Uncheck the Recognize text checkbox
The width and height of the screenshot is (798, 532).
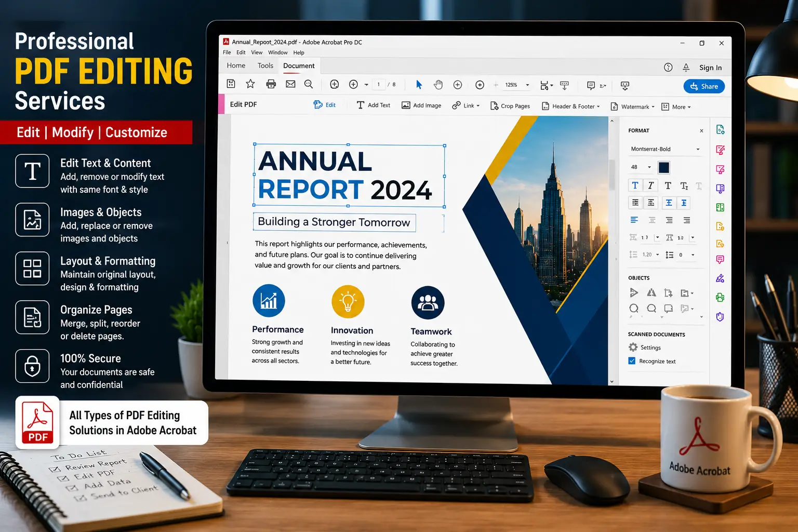632,361
